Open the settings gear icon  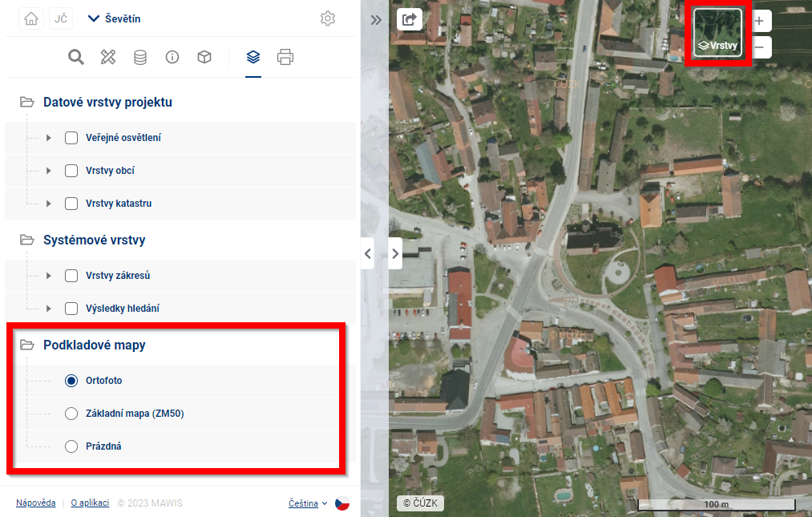coord(327,18)
